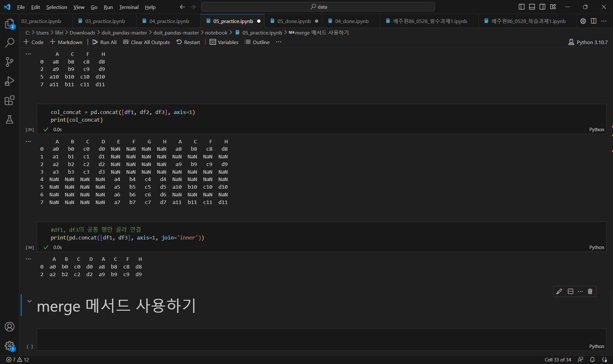613x364 pixels.
Task: Open notebook toolbar more actions ellipsis
Action: tap(279, 42)
